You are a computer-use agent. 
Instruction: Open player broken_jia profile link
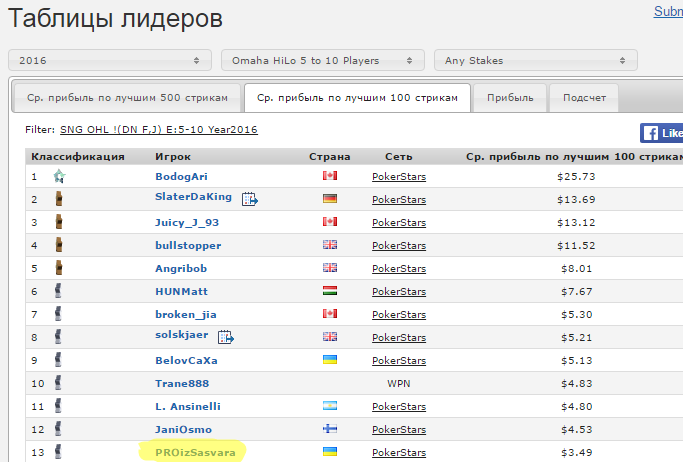pos(186,314)
